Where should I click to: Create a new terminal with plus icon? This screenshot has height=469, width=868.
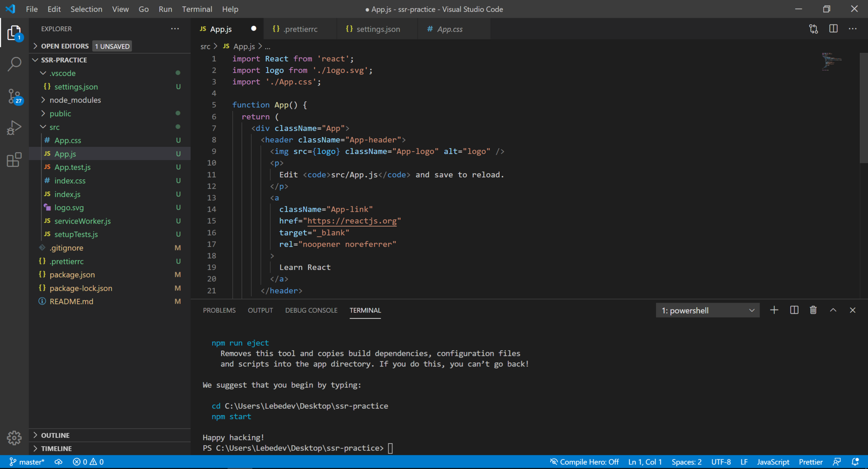pyautogui.click(x=774, y=310)
